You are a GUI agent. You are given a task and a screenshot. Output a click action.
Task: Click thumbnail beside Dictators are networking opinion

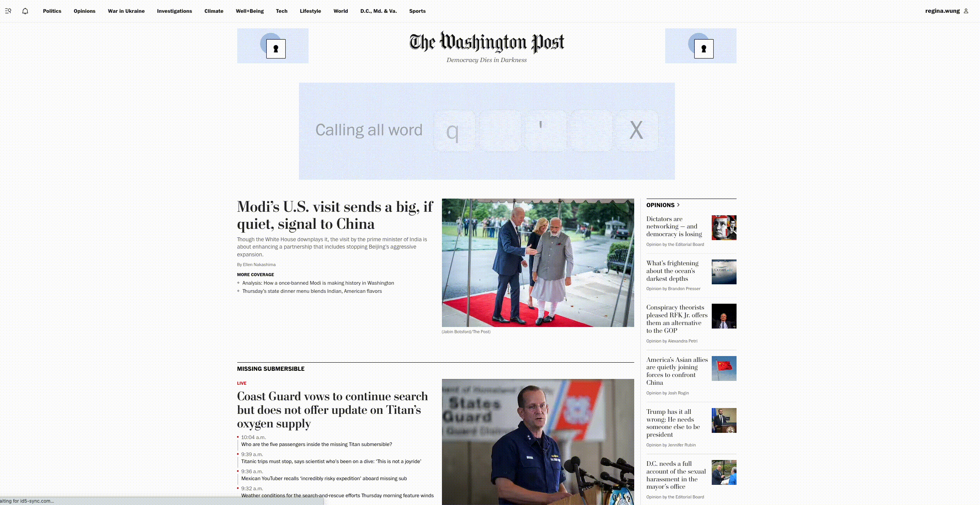[724, 228]
